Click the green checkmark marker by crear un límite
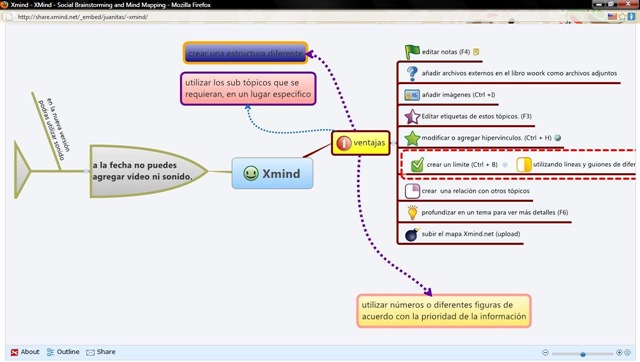The height and width of the screenshot is (362, 640). [x=417, y=165]
